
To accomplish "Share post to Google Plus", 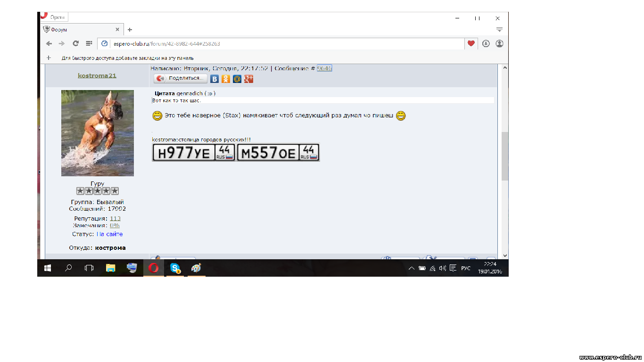I will coord(248,79).
